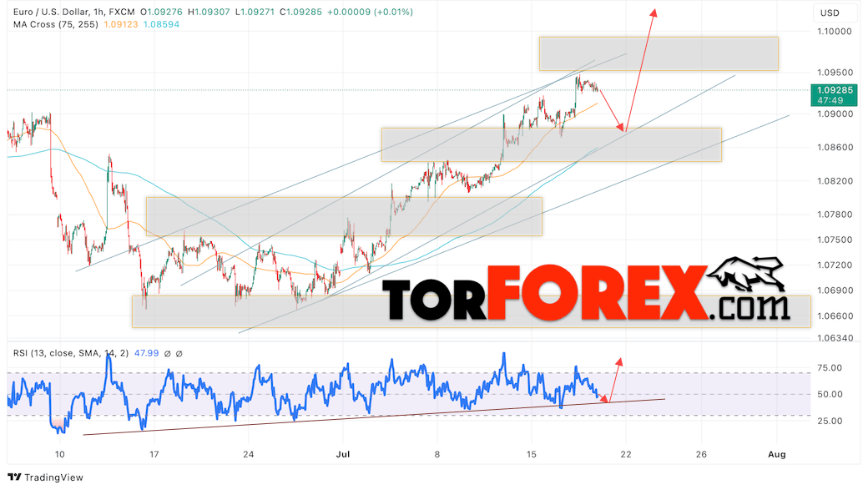Click the 22 date label on time axis
Image resolution: width=868 pixels, height=490 pixels.
click(625, 455)
